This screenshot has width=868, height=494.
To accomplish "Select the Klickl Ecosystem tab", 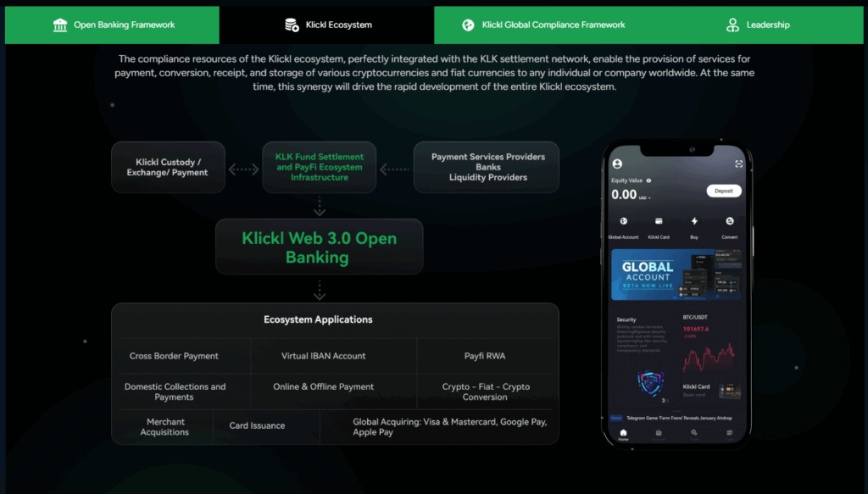I will point(326,25).
